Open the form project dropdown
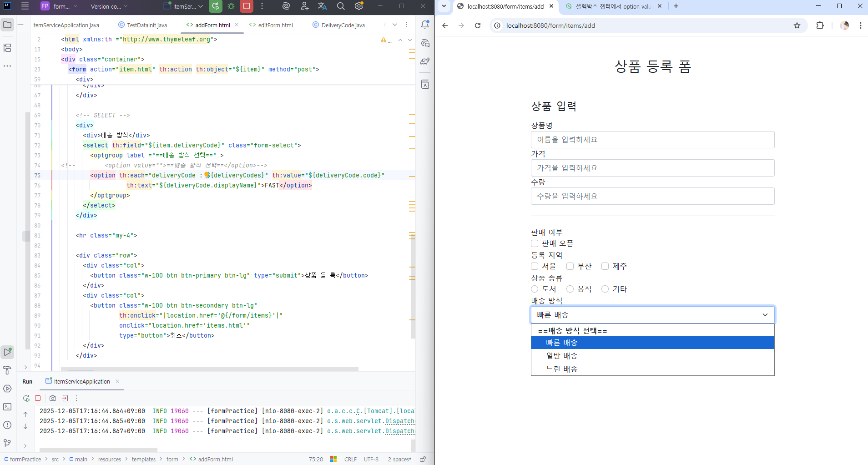The image size is (868, 465). pyautogui.click(x=59, y=6)
